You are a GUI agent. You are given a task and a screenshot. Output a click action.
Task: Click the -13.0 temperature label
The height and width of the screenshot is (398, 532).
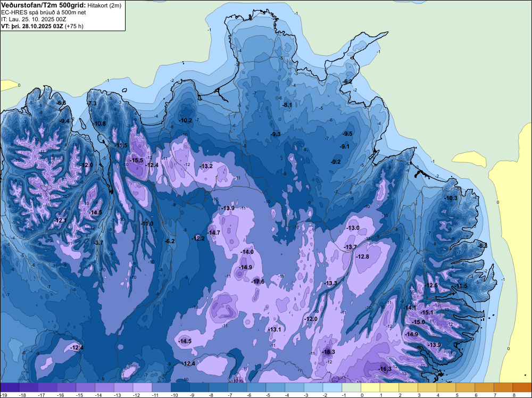coord(353,228)
